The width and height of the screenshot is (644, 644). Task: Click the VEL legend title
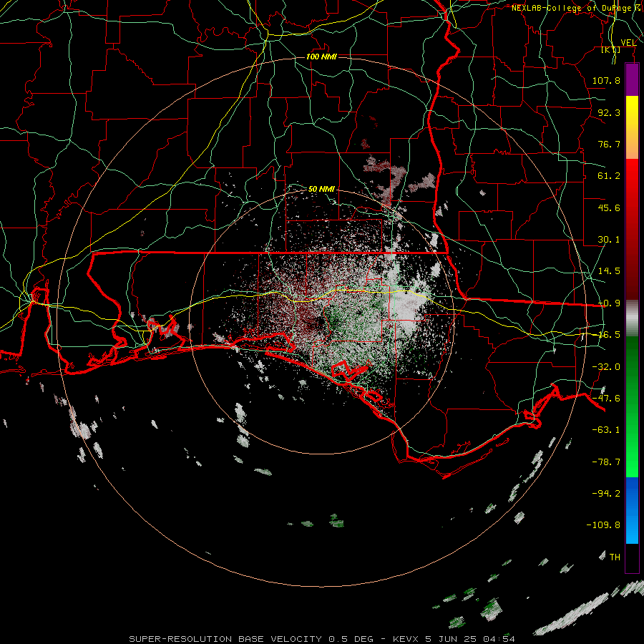click(x=628, y=43)
